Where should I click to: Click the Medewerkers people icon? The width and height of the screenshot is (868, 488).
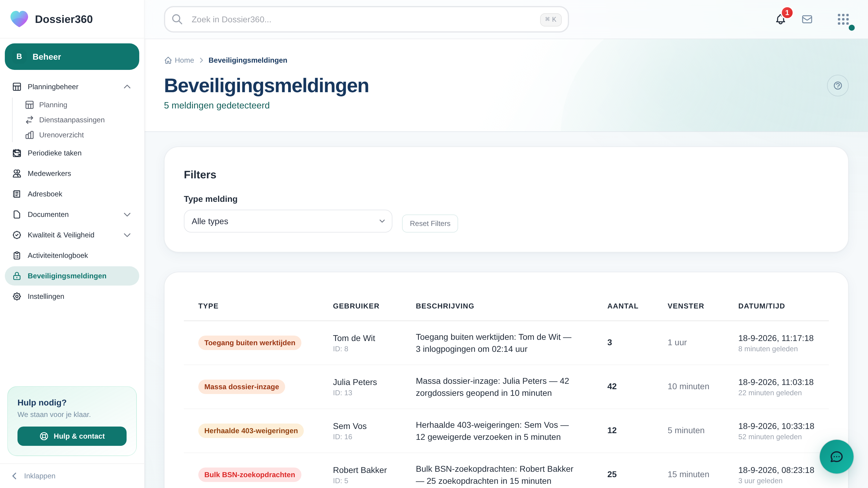pos(17,174)
